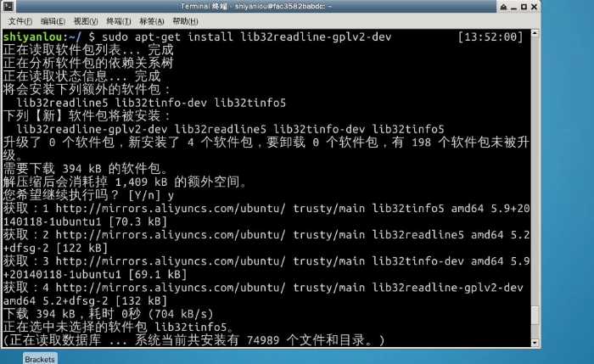The height and width of the screenshot is (364, 594).
Task: Roll up the terminal window with the shade icon
Action: pyautogui.click(x=503, y=7)
